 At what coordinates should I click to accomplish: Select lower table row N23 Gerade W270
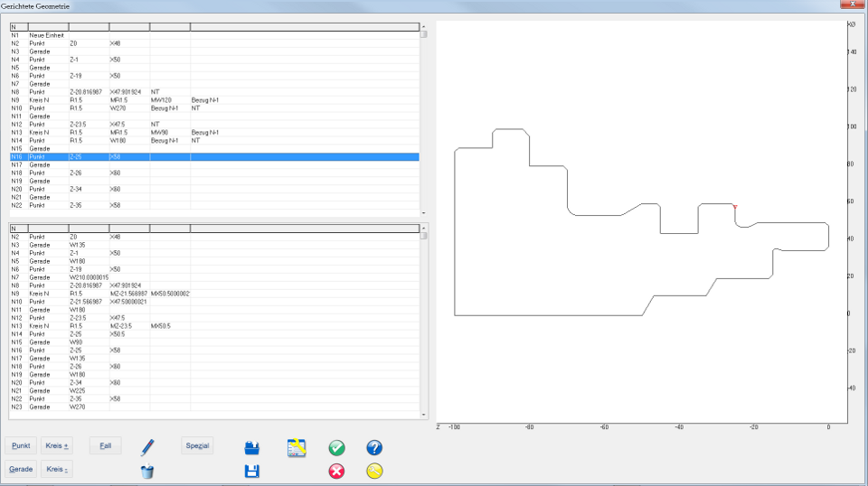[215, 407]
